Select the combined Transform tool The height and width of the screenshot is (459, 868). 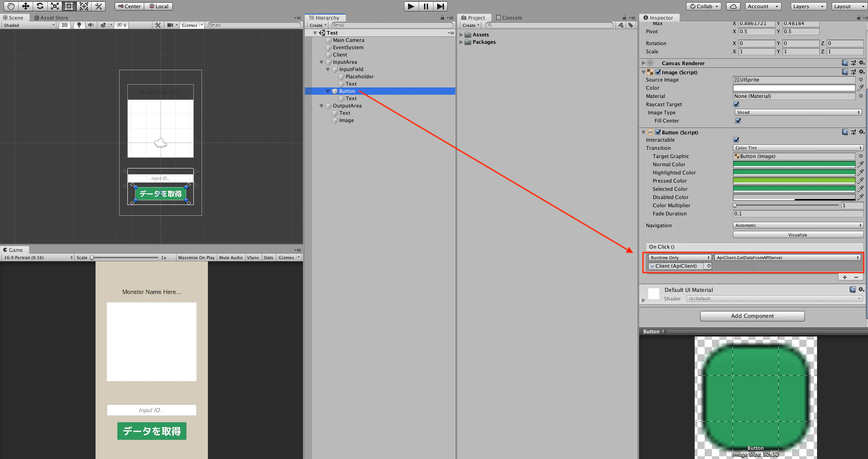[x=84, y=6]
